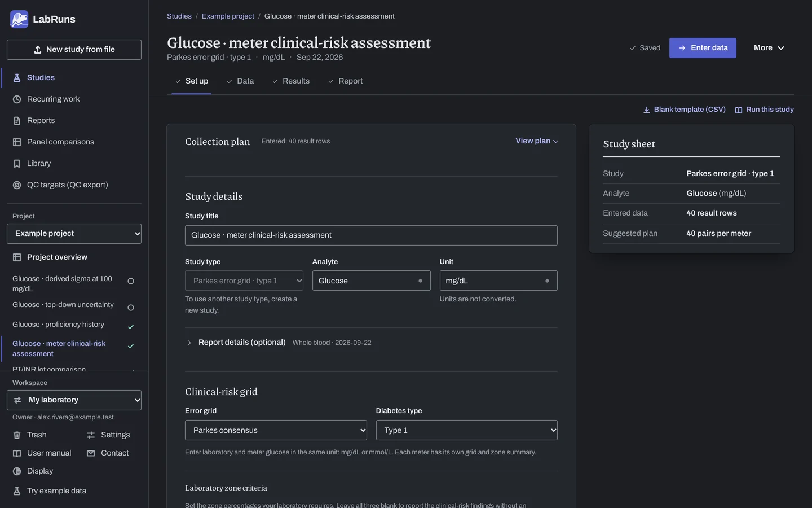The image size is (812, 508).
Task: Click the Studies breadcrumb link
Action: pyautogui.click(x=179, y=16)
